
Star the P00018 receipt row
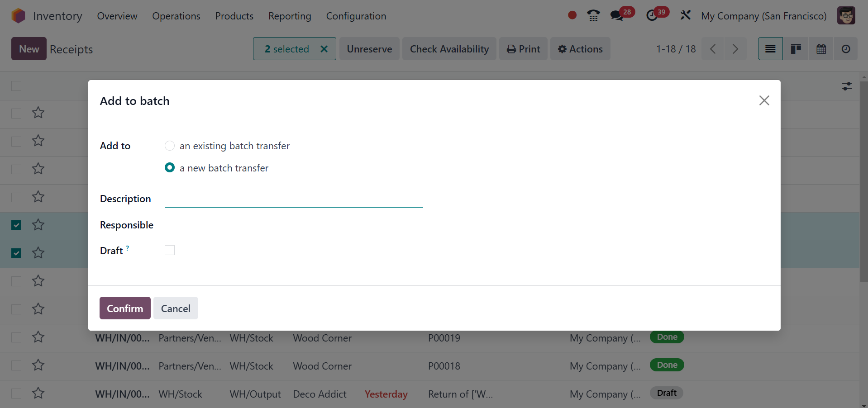tap(38, 365)
